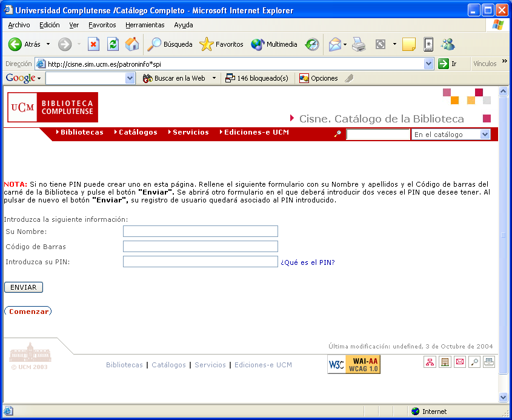Go back with the Atrás button

point(24,44)
